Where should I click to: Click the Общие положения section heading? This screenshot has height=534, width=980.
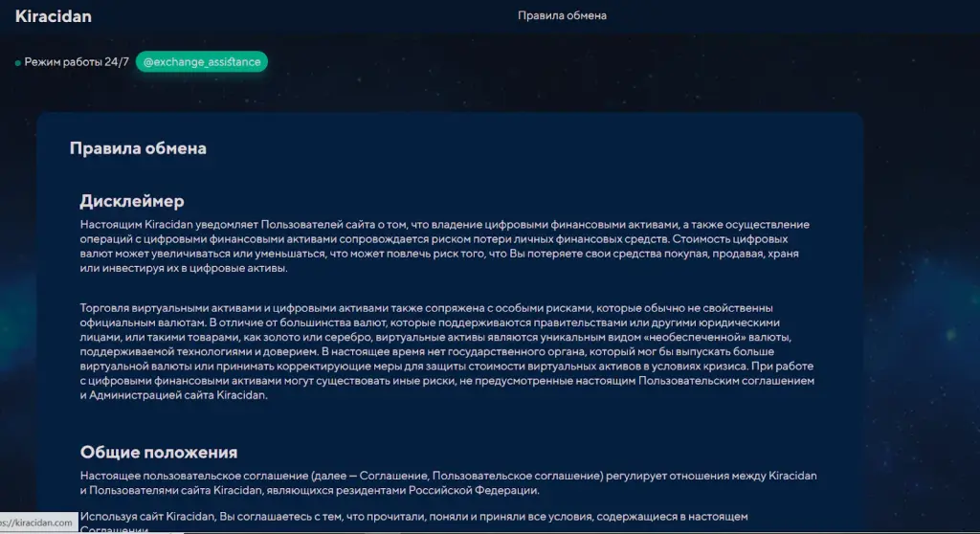point(159,452)
